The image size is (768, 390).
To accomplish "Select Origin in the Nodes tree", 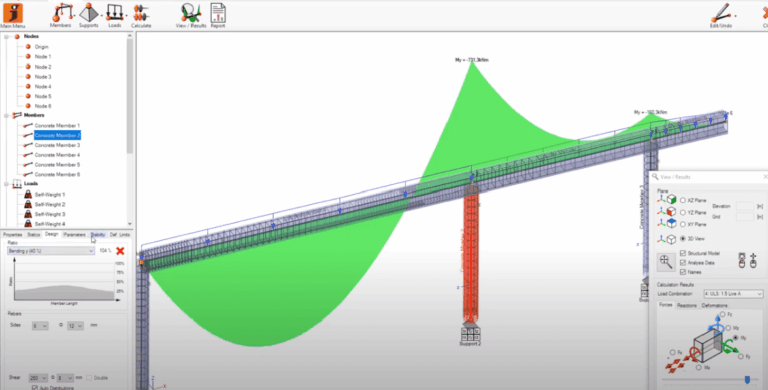I will point(41,47).
